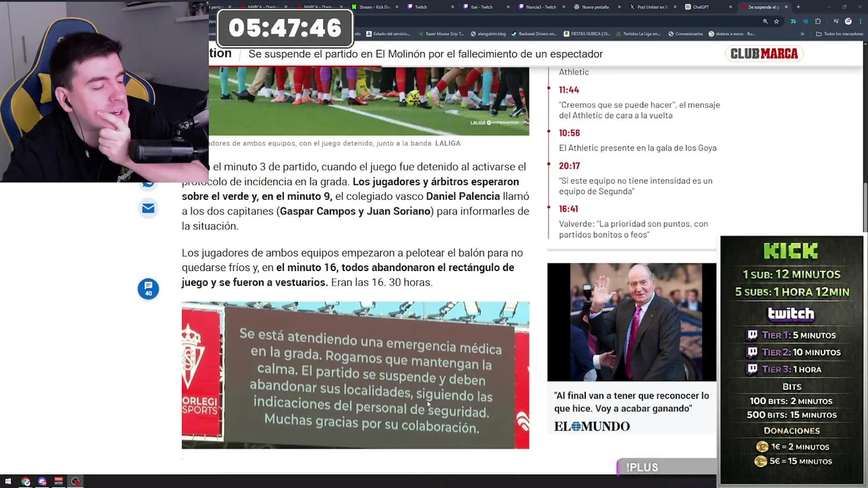This screenshot has width=868, height=488.
Task: Click the 'Gaspar Campos y Juan Soriano' text
Action: (x=355, y=211)
